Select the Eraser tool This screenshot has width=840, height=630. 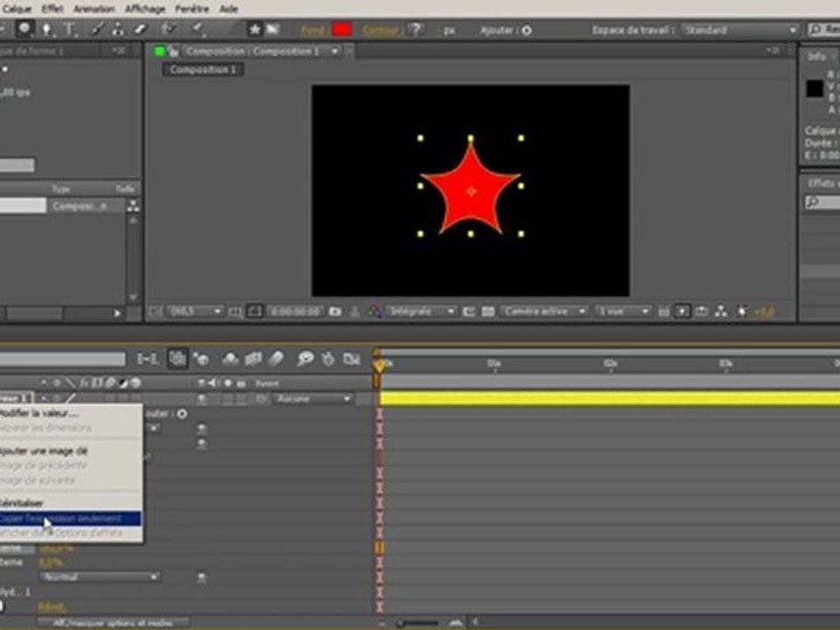click(x=140, y=30)
